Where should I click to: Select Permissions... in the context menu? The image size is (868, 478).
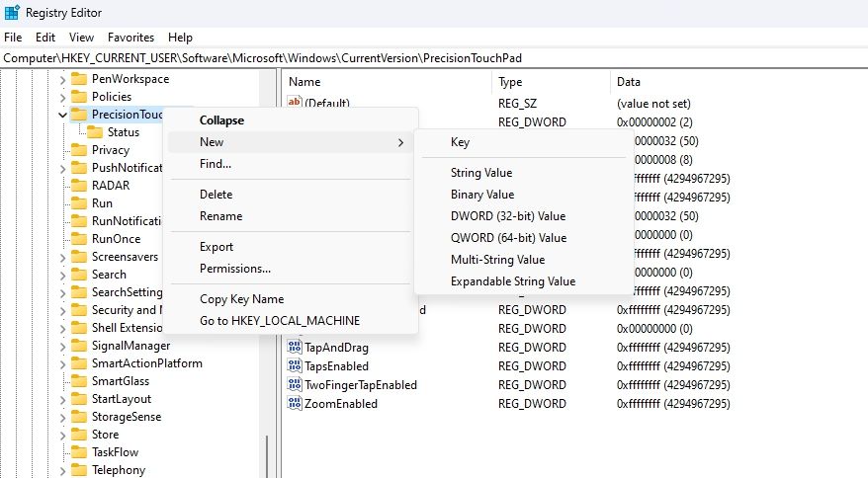coord(234,269)
